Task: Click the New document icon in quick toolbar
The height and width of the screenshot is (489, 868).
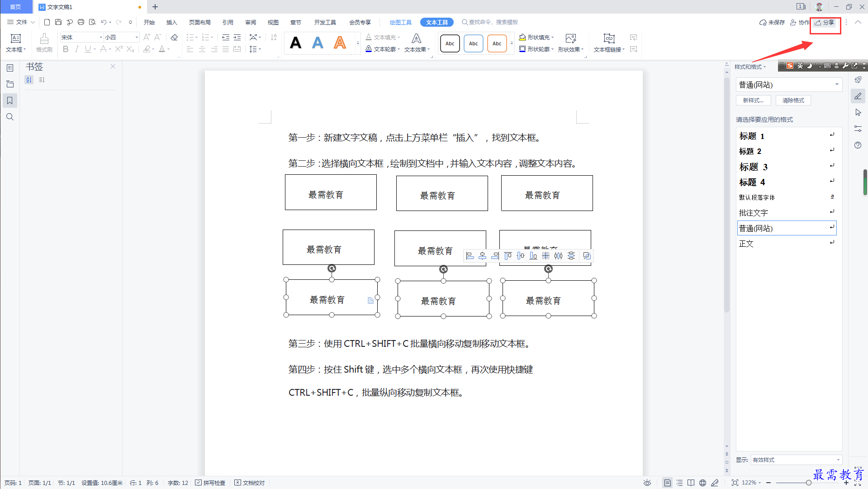Action: (x=47, y=22)
